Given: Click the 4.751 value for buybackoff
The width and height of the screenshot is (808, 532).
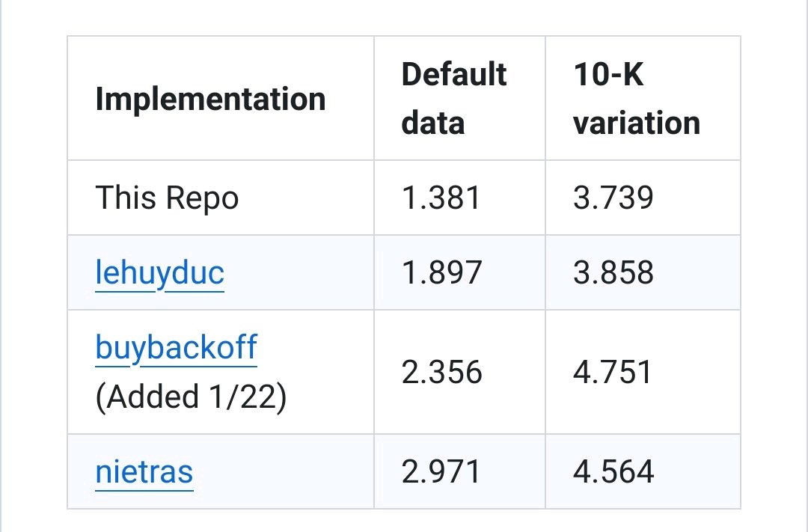Looking at the screenshot, I should (613, 372).
